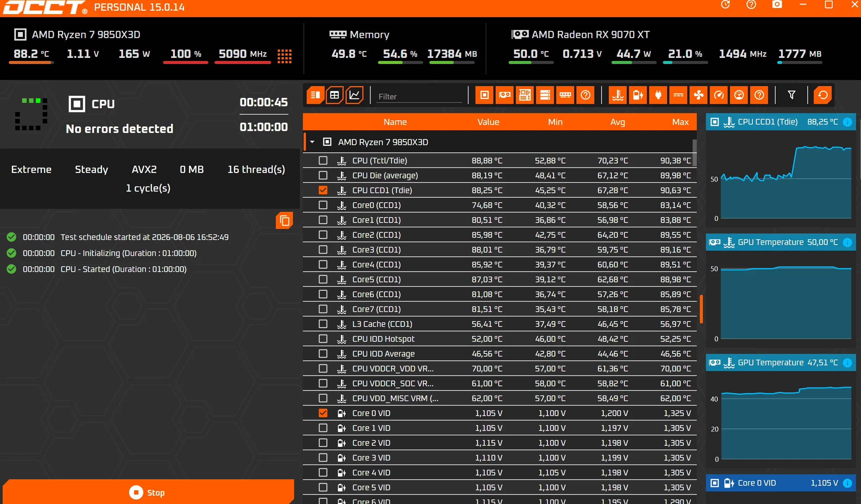Toggle the question mark icon beside the funnel

coord(759,95)
